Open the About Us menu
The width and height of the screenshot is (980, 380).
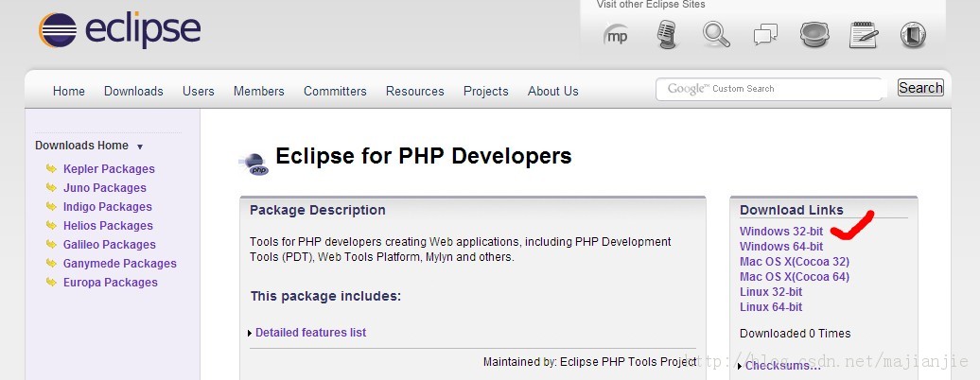553,92
